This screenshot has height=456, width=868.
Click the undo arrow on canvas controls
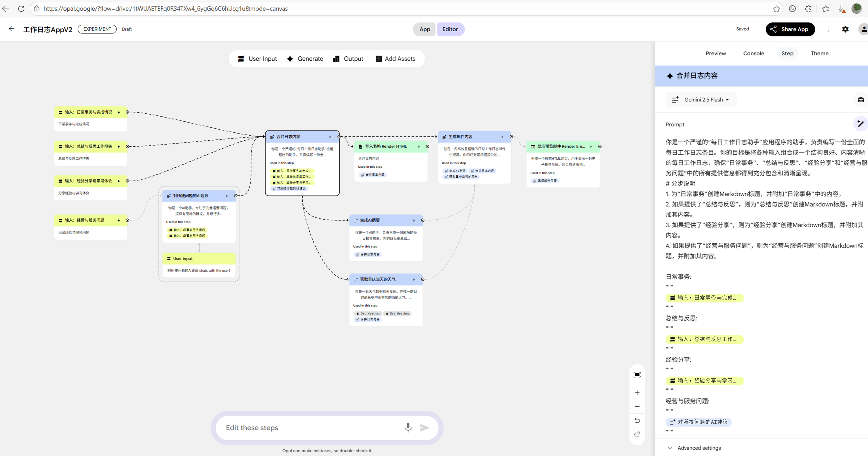tap(637, 420)
